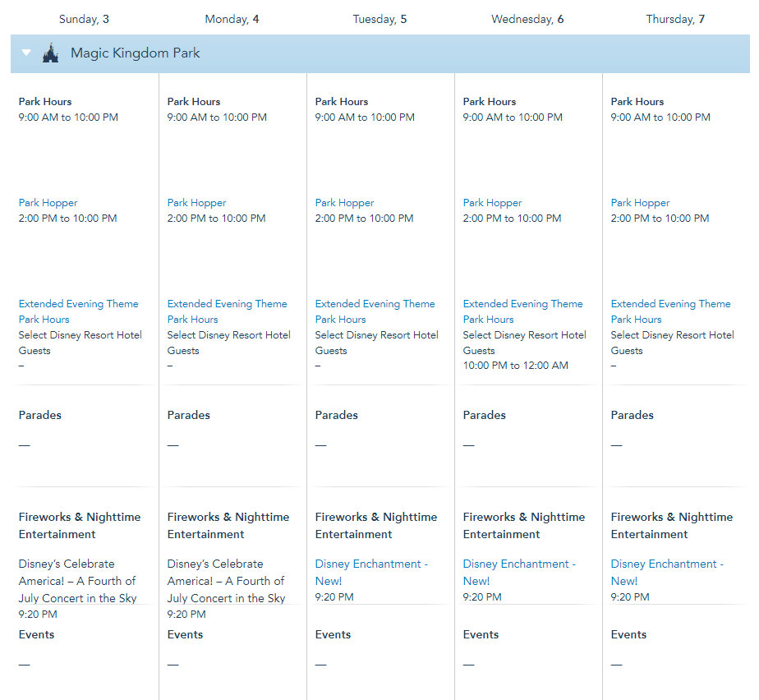Click Tuesday's Extended Evening Theme Park Hours link
This screenshot has height=700, width=759.
375,304
